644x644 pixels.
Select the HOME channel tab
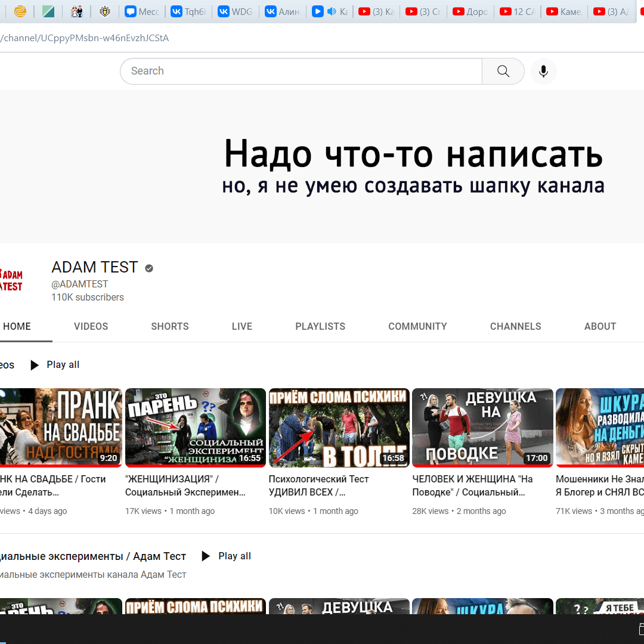click(17, 327)
